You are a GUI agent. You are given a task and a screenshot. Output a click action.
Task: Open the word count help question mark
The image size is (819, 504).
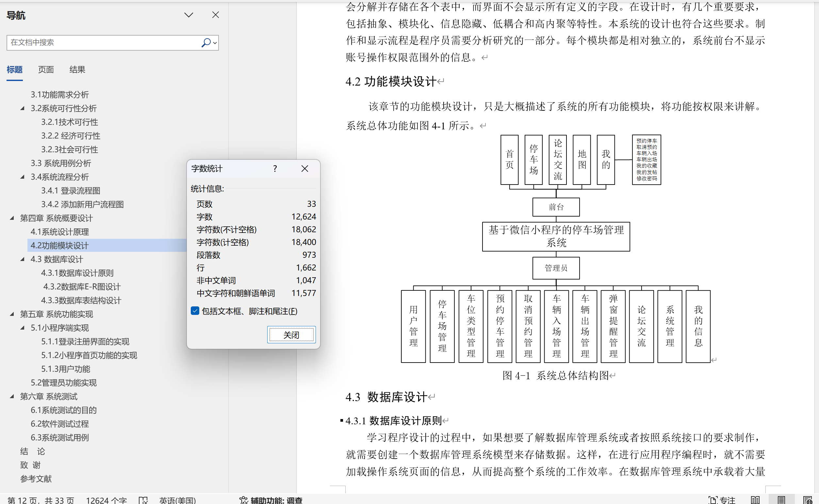click(x=275, y=169)
